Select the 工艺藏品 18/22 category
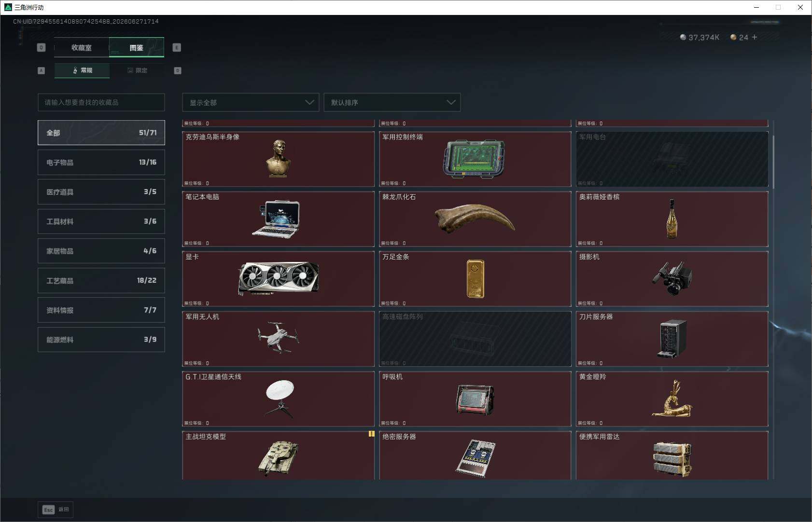The image size is (812, 522). click(x=101, y=280)
